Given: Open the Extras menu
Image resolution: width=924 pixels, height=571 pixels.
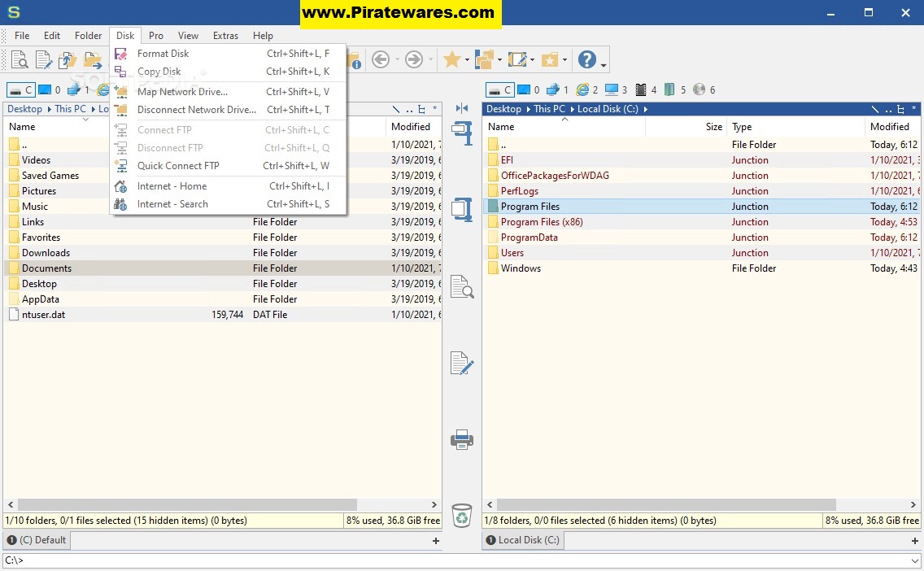Looking at the screenshot, I should tap(225, 36).
